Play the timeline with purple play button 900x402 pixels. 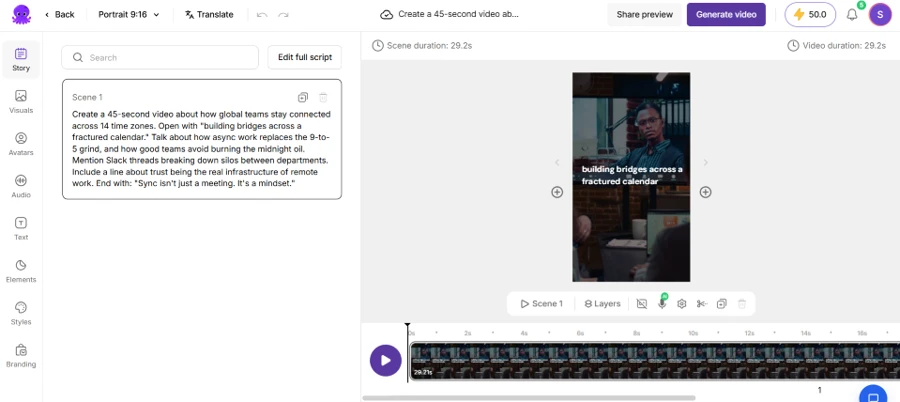click(x=386, y=361)
